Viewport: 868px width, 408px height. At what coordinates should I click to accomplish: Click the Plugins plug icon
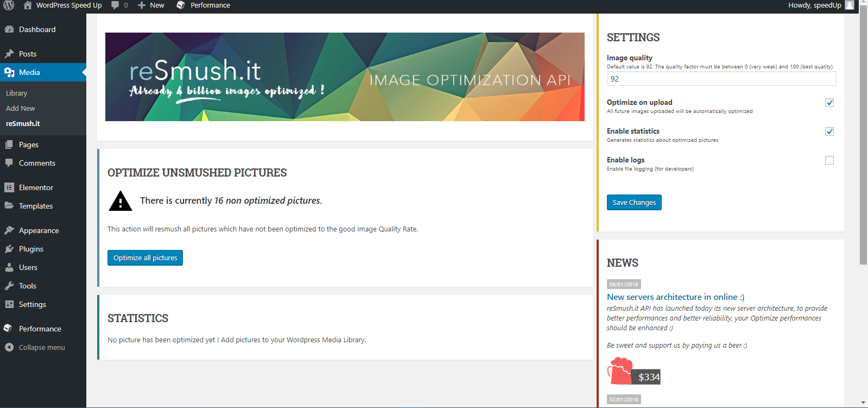pos(9,249)
